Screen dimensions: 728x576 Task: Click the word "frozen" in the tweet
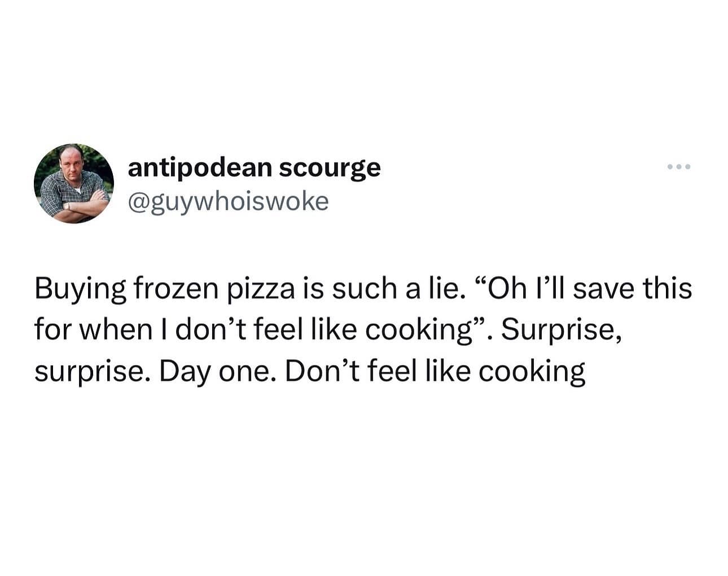[x=176, y=288]
